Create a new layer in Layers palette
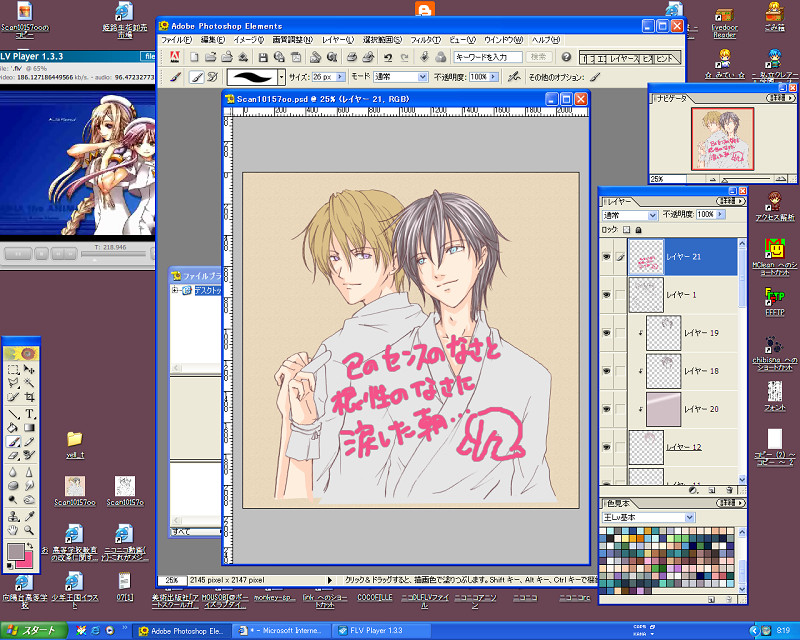The width and height of the screenshot is (800, 640). [x=711, y=490]
